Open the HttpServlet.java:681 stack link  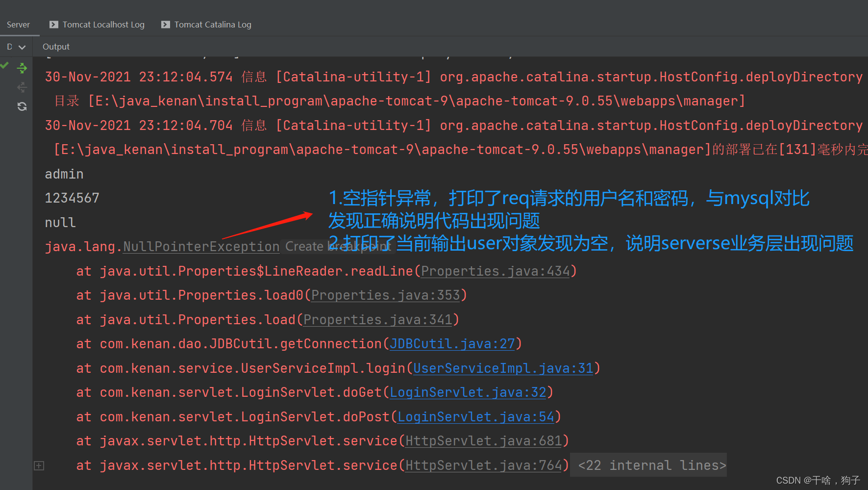(484, 440)
